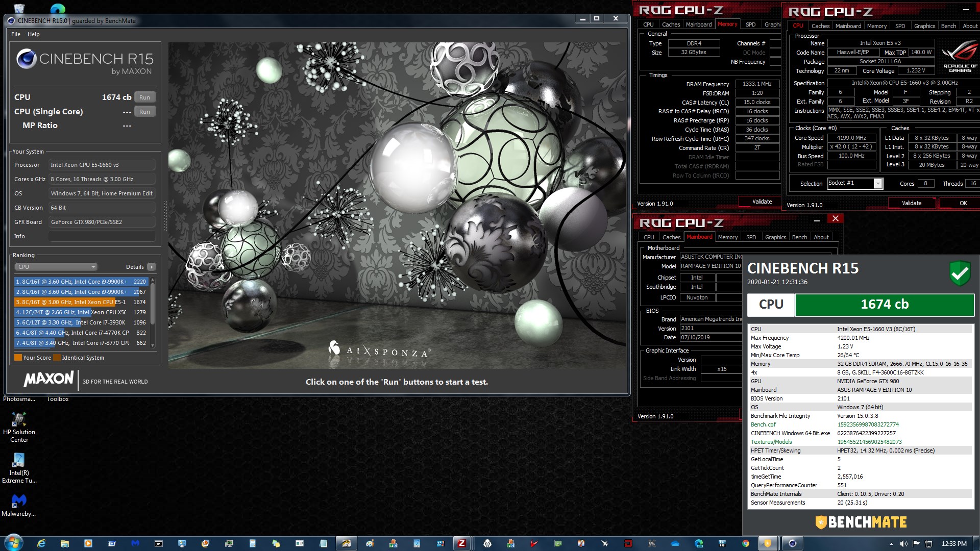Screen dimensions: 980x551
Task: Open the Windows Start orb
Action: (x=14, y=542)
